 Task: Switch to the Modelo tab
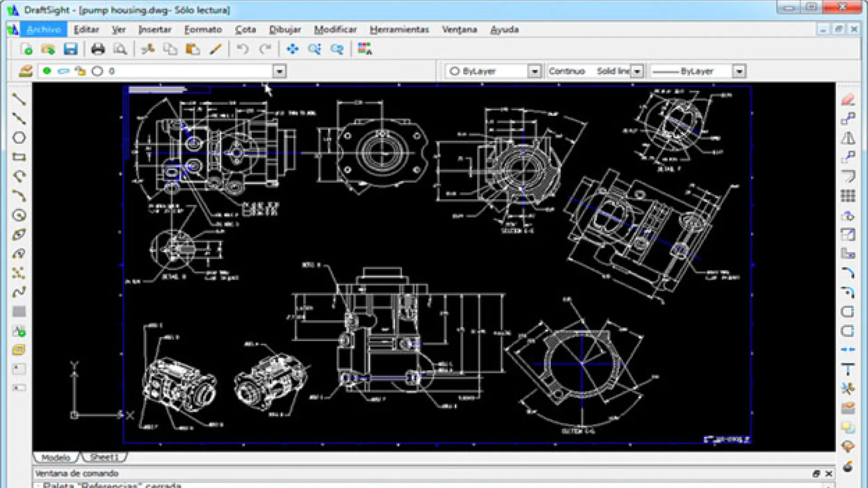(x=56, y=457)
